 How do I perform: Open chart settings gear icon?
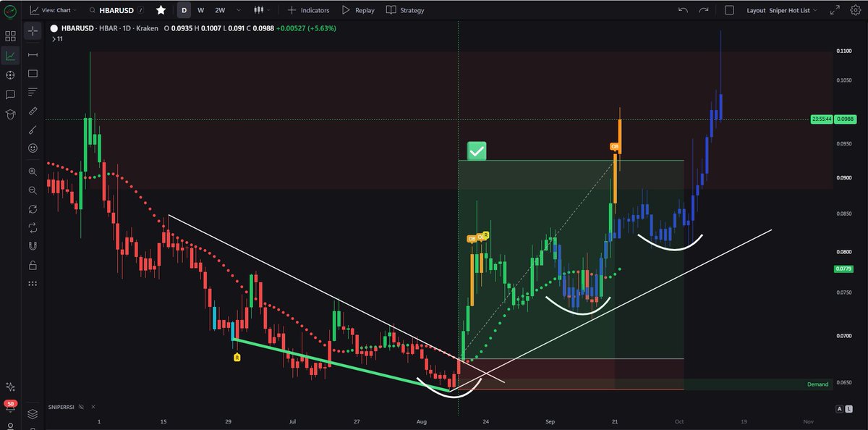point(856,10)
